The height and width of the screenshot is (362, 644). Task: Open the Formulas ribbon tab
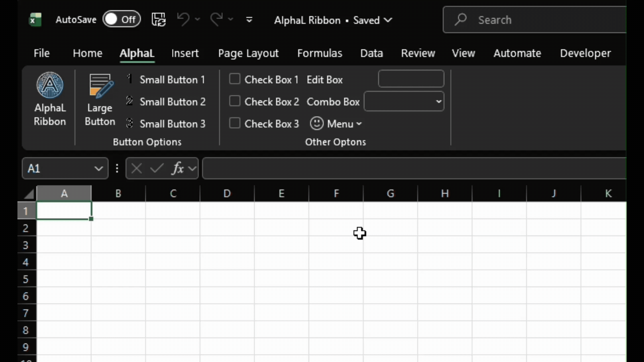(x=320, y=53)
